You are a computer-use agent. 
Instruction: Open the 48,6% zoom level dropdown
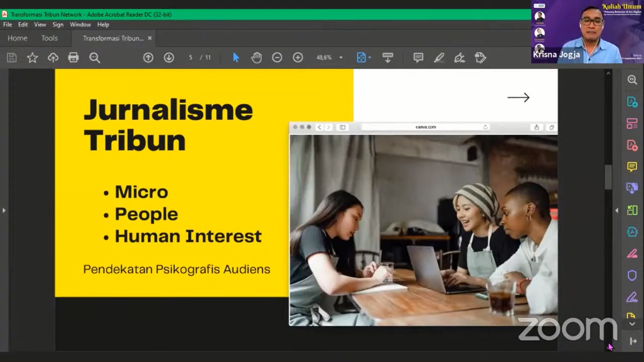[x=330, y=58]
